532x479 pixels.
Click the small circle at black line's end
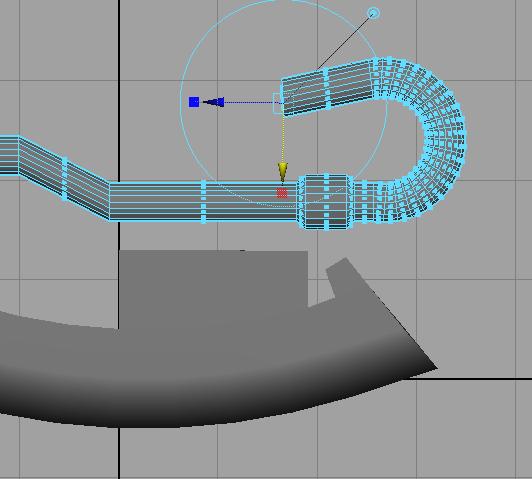(373, 14)
